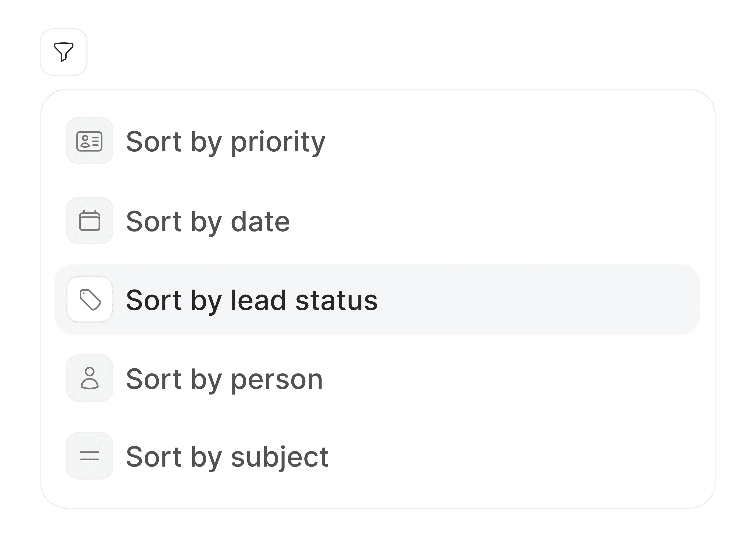This screenshot has height=537, width=756.
Task: Click the person silhouette icon
Action: tap(89, 378)
